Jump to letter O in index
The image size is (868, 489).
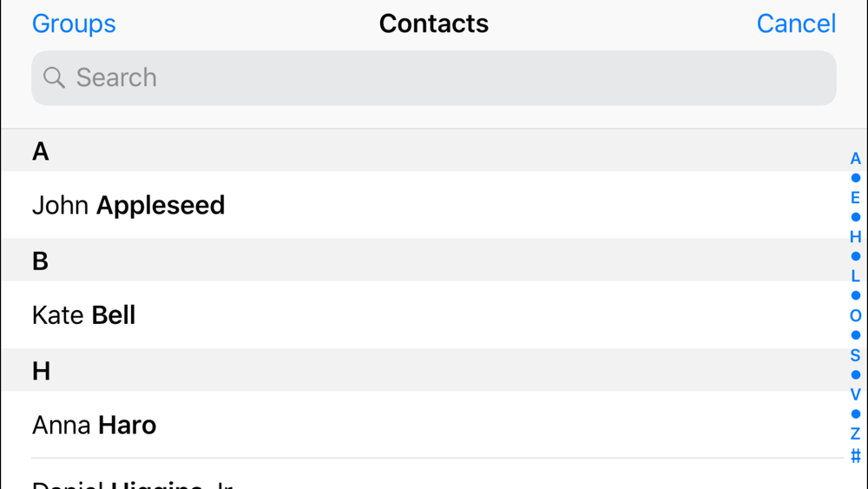(x=855, y=315)
